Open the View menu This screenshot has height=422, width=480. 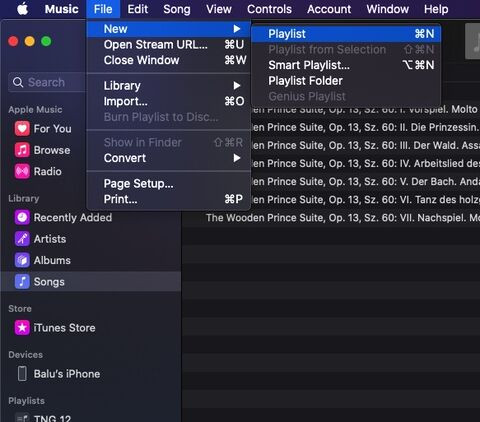click(x=219, y=9)
